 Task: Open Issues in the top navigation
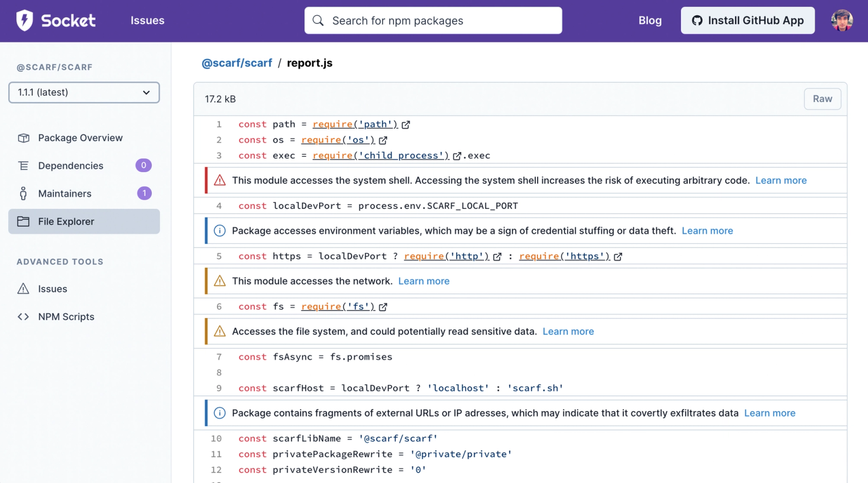(148, 21)
